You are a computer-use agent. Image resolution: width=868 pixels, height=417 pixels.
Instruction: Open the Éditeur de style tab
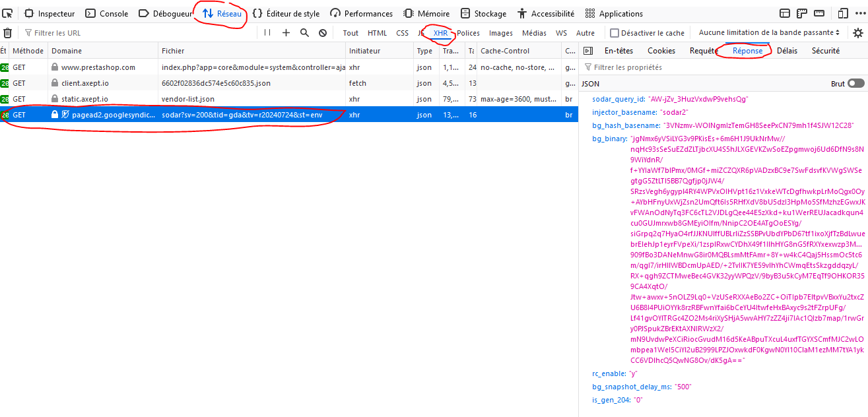(x=286, y=13)
